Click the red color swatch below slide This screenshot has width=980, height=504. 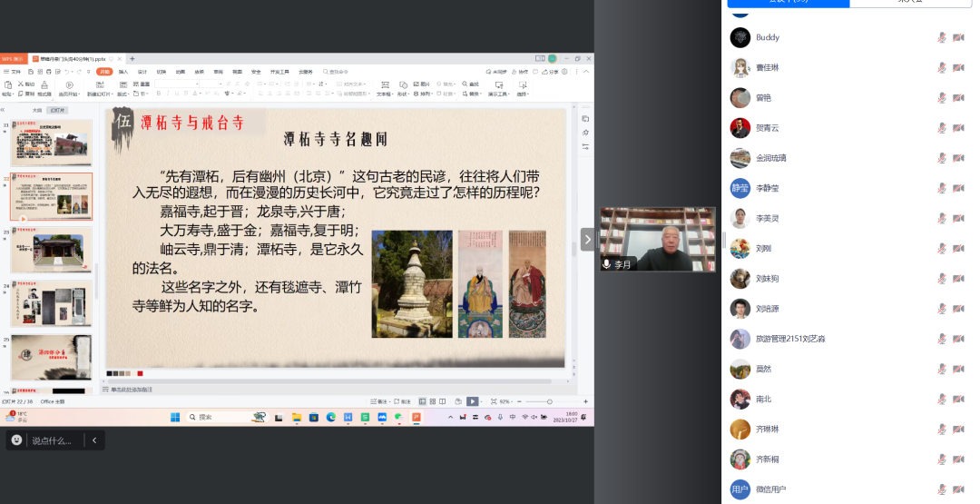(140, 373)
